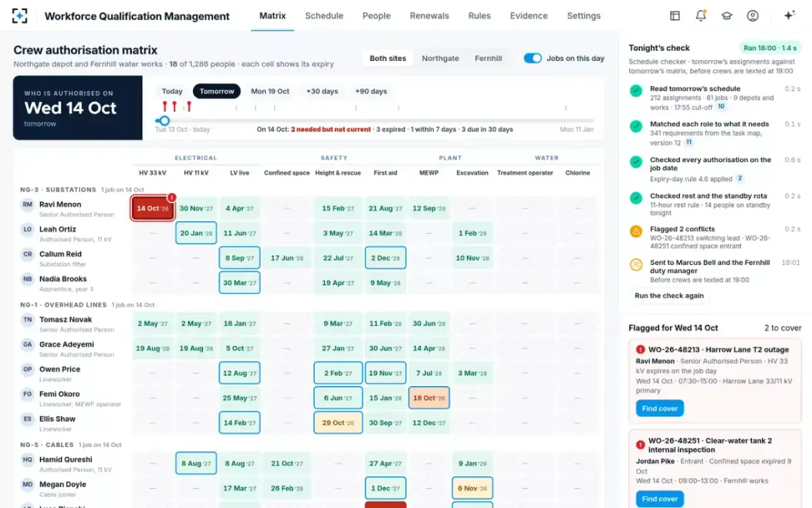812x508 pixels.
Task: Open the layout panel icon in header
Action: [675, 16]
